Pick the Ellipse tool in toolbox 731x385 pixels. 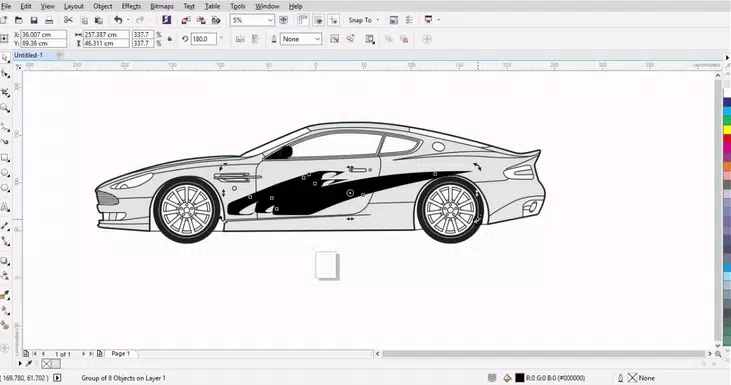pos(5,173)
